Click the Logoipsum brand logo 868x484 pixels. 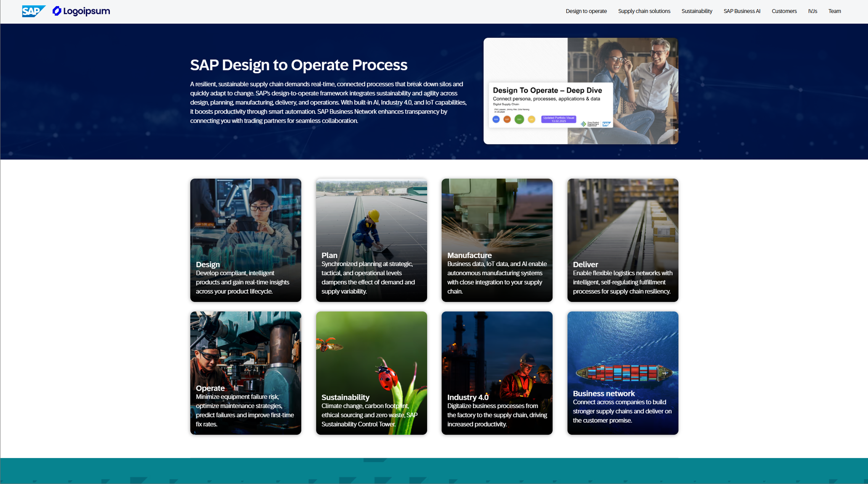point(81,11)
